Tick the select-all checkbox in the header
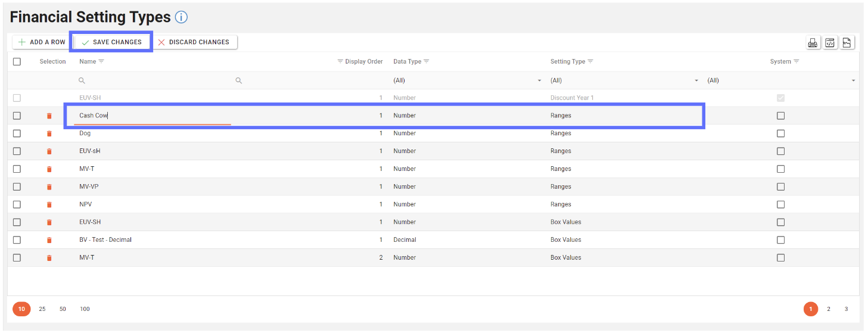 (17, 61)
